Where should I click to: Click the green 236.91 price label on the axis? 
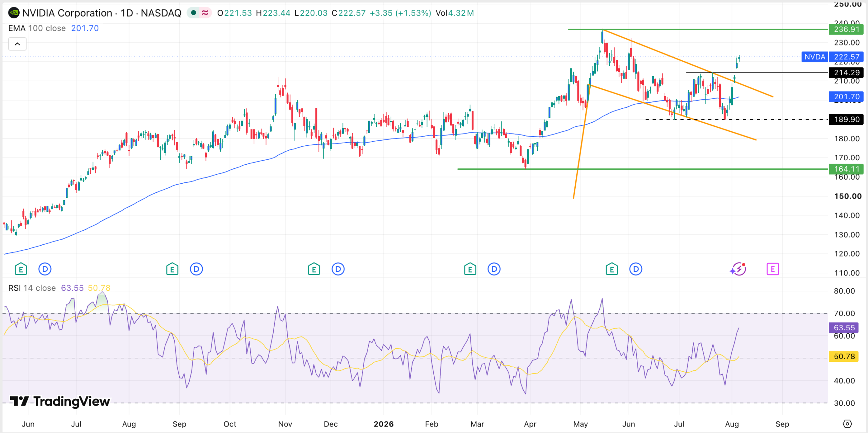[x=846, y=29]
